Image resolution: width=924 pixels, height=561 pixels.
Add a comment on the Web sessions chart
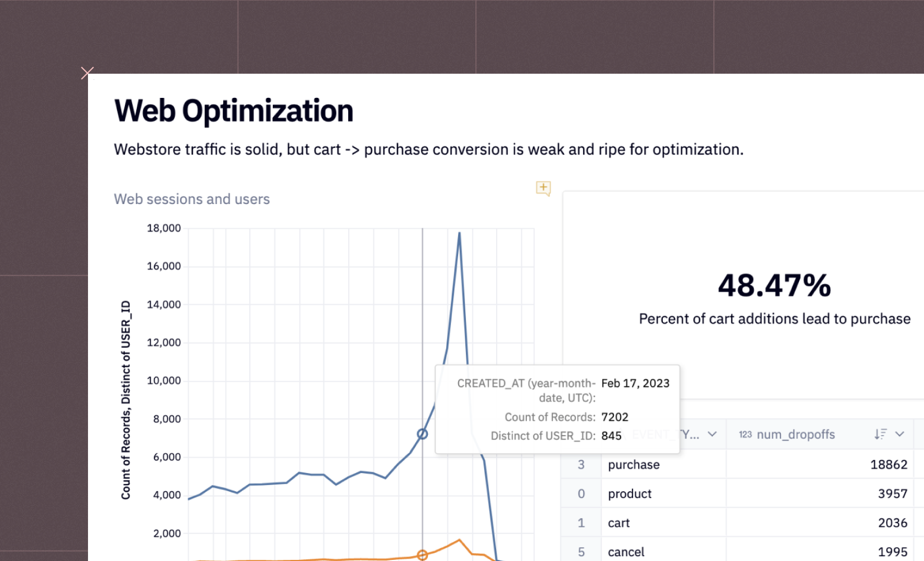tap(543, 188)
